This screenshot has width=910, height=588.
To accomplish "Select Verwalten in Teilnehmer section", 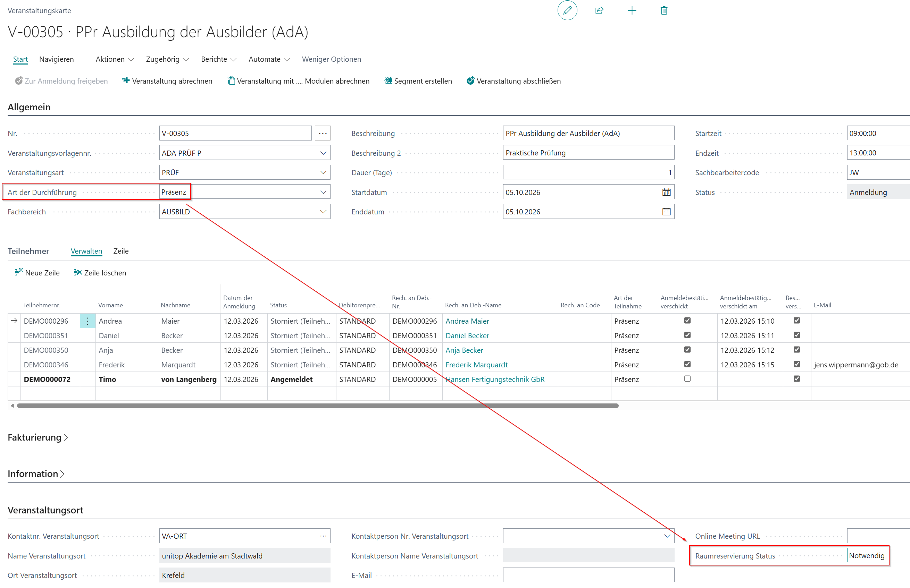I will click(x=86, y=251).
